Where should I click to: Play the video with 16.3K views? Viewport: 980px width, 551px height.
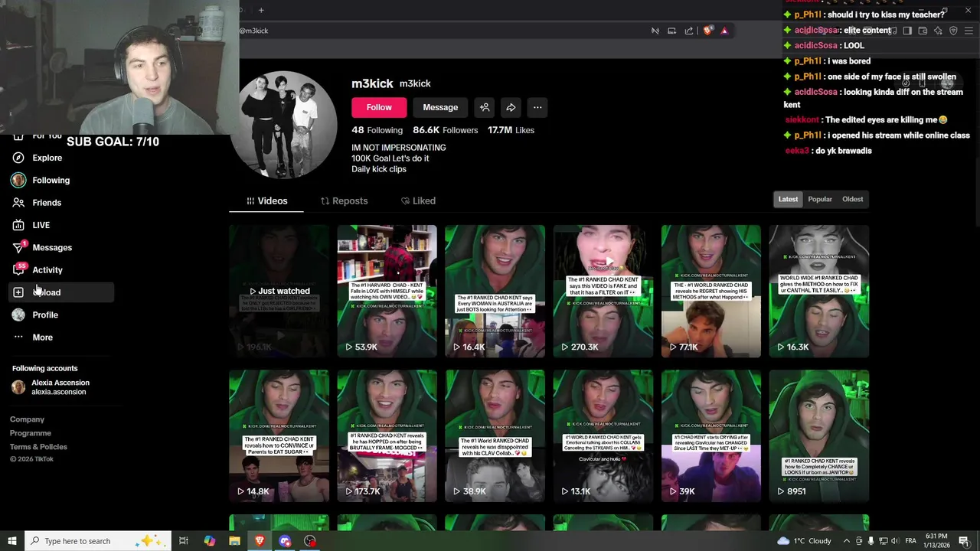tap(818, 291)
